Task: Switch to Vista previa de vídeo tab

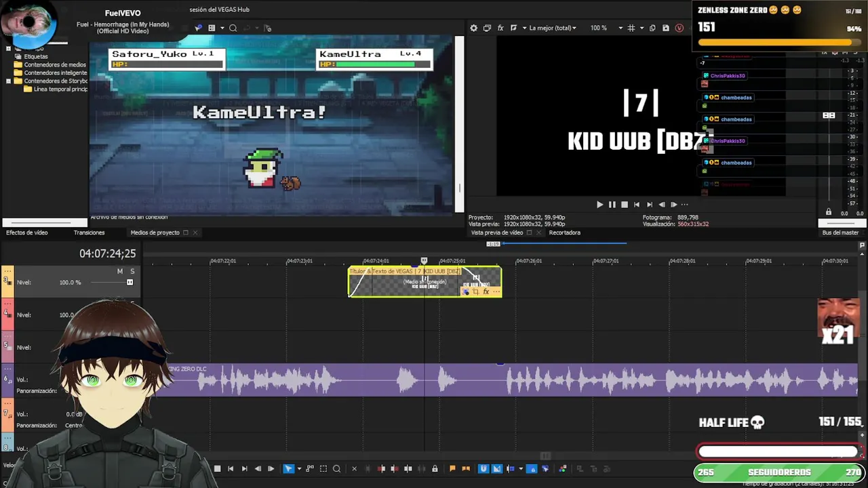Action: [497, 232]
